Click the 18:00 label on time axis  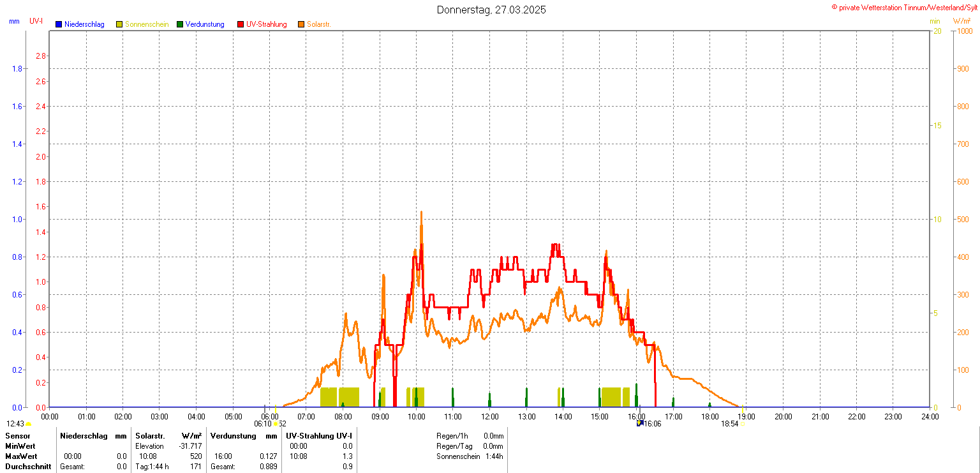709,417
